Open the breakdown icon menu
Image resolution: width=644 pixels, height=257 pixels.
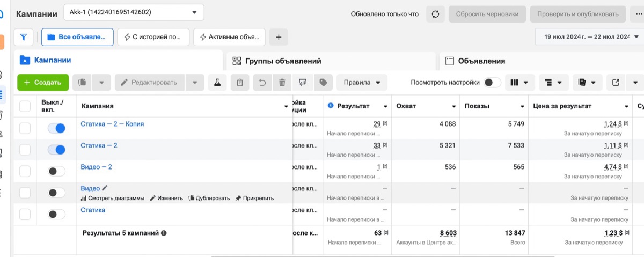pyautogui.click(x=553, y=83)
